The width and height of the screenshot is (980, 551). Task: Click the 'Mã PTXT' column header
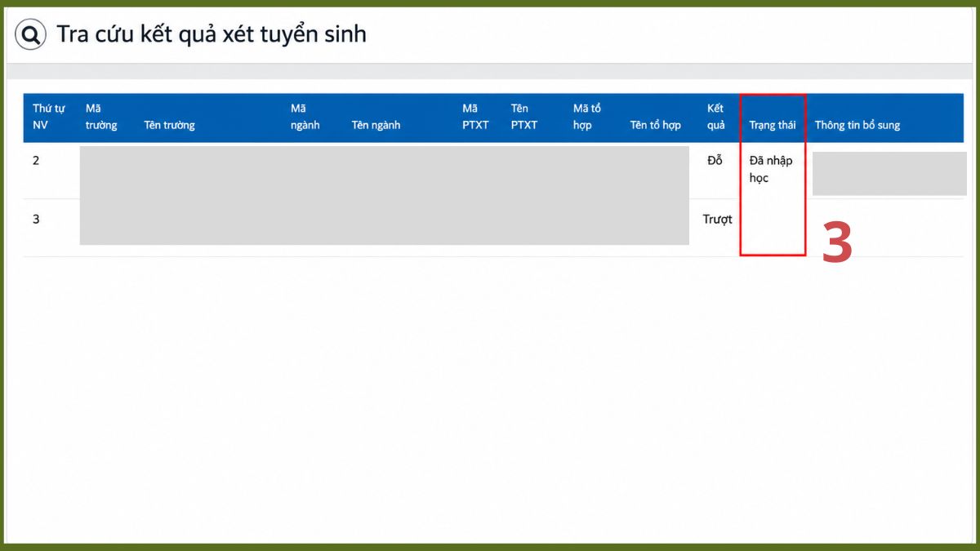coord(475,117)
